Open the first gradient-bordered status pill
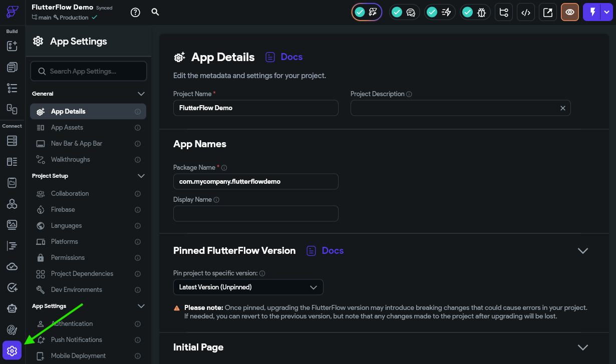 coord(367,12)
